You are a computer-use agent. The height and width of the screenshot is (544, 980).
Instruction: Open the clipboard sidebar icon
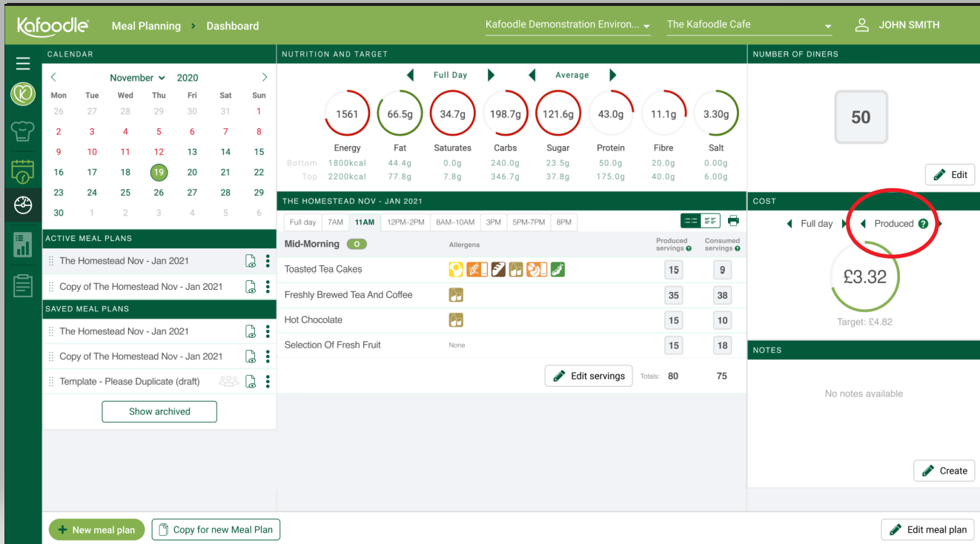click(23, 285)
